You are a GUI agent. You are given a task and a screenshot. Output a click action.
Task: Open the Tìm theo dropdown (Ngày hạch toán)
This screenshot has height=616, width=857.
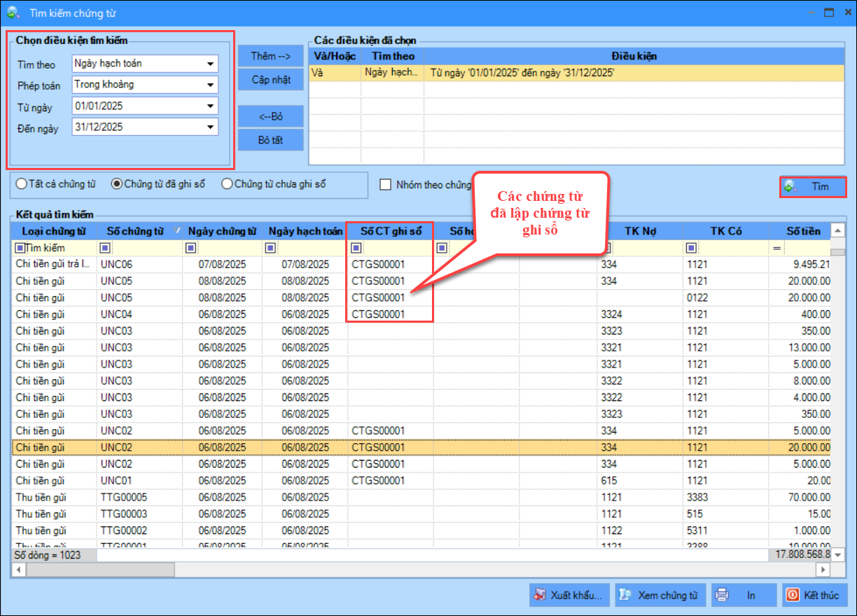pos(210,64)
